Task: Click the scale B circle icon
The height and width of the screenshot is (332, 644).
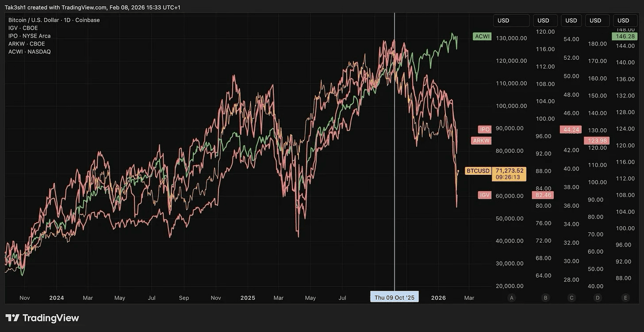Action: pyautogui.click(x=545, y=298)
